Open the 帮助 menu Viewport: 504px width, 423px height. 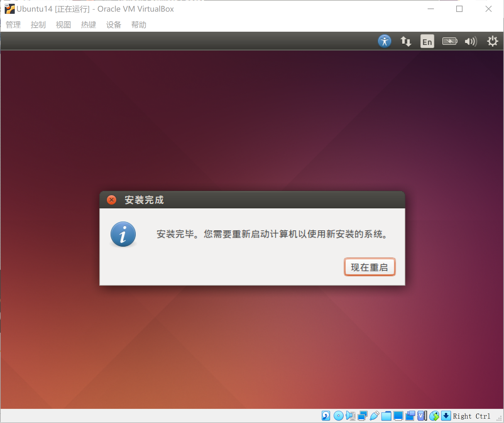point(139,25)
